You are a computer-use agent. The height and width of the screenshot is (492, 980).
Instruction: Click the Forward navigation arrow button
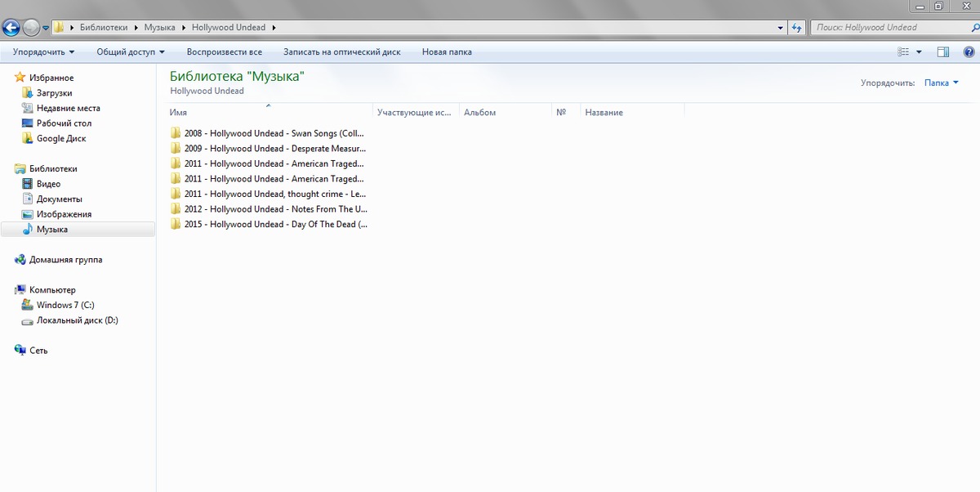click(31, 28)
